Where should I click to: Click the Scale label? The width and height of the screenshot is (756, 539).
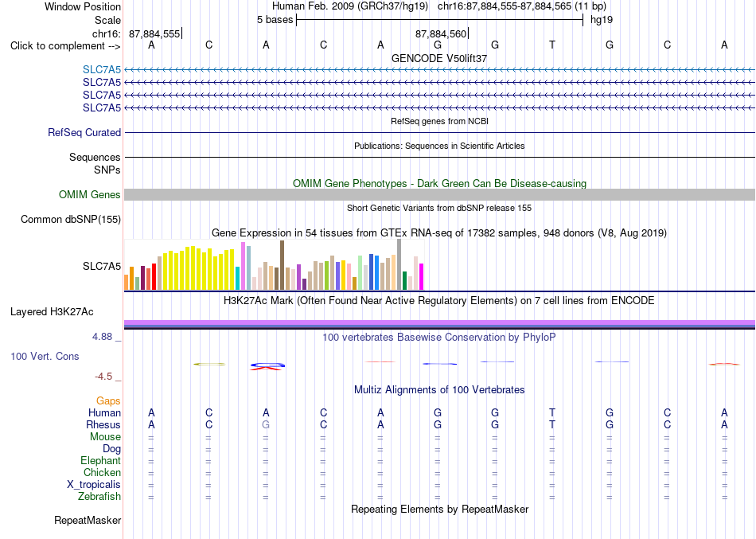coord(107,20)
